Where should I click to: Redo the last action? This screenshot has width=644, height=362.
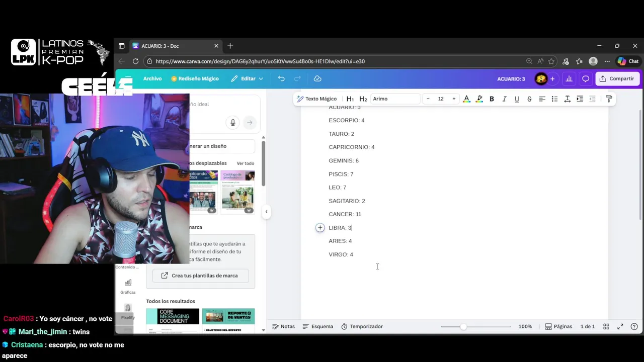[x=297, y=78]
